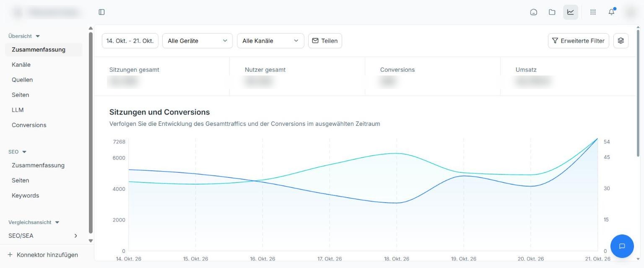Click the sidebar scrollbar thumb
The width and height of the screenshot is (644, 268).
91,133
